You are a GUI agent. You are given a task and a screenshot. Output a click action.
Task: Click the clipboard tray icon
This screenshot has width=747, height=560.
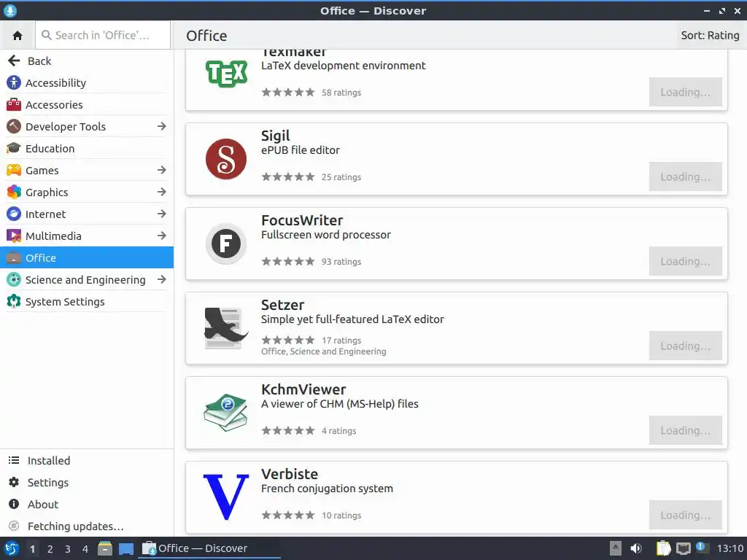point(663,548)
